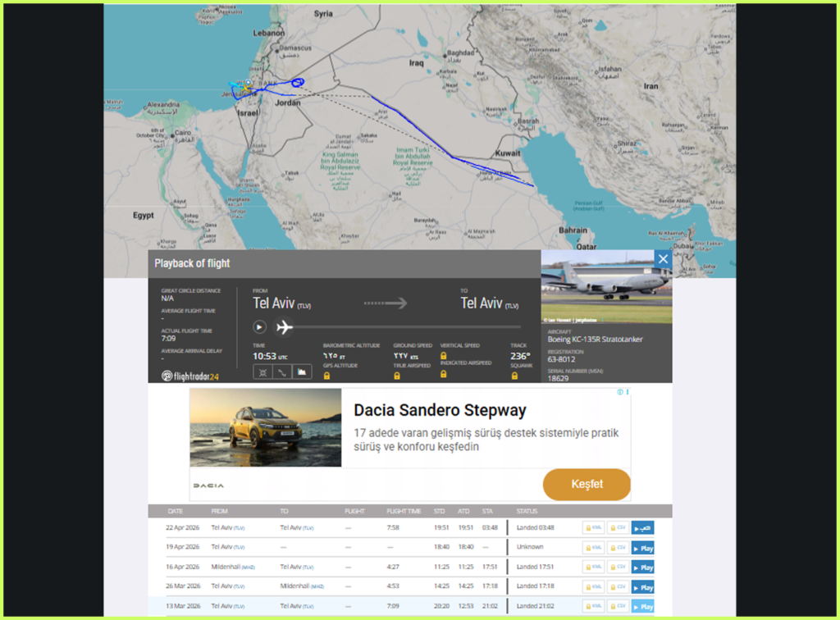Viewport: 840px width, 620px height.
Task: Close the playback panel with the X button
Action: [663, 259]
